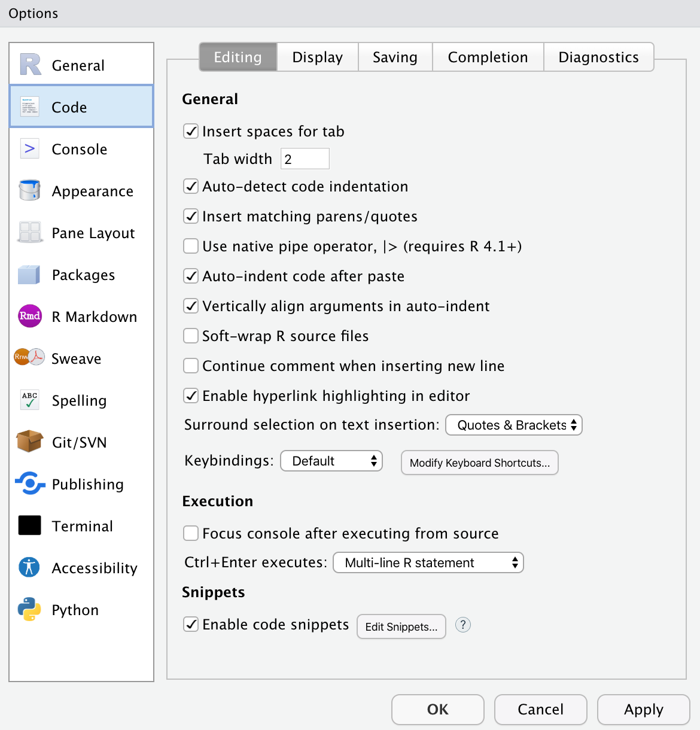Viewport: 700px width, 730px height.
Task: Disable Auto-detect code indentation
Action: (x=191, y=186)
